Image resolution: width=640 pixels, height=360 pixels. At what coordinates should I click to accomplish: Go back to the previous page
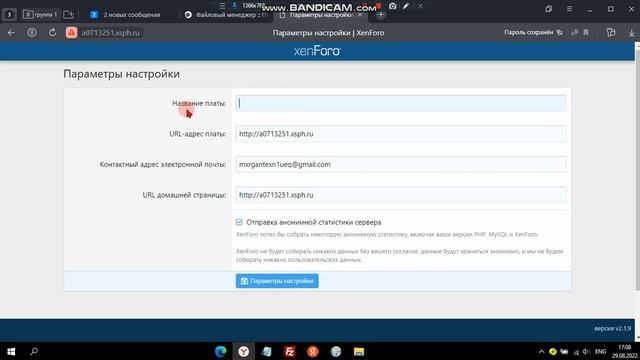(11, 33)
